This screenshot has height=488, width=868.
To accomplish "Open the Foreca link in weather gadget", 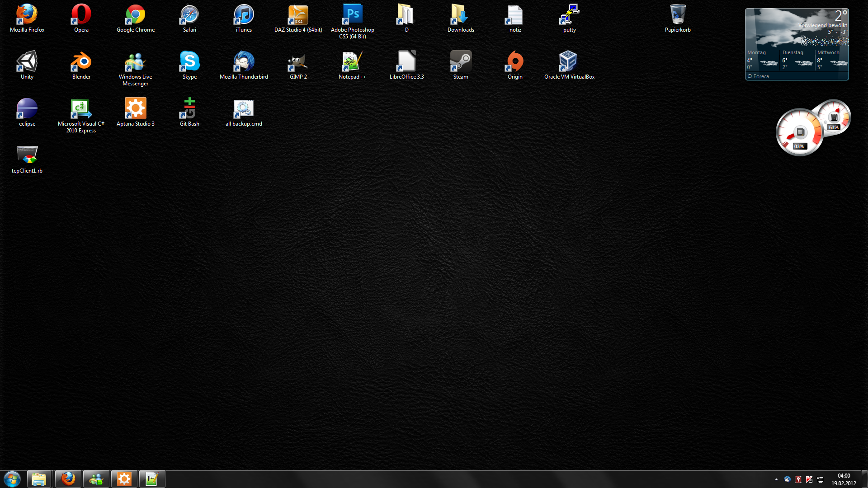I will point(758,76).
